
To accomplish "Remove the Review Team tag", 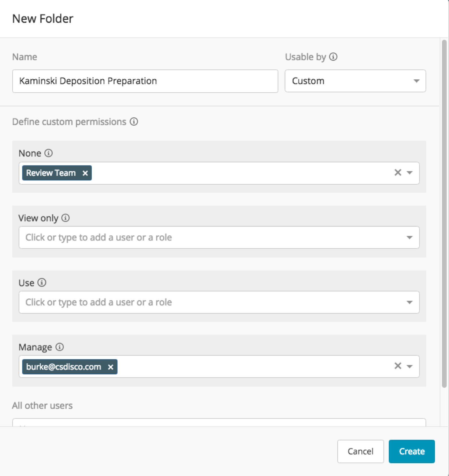I will (x=85, y=173).
